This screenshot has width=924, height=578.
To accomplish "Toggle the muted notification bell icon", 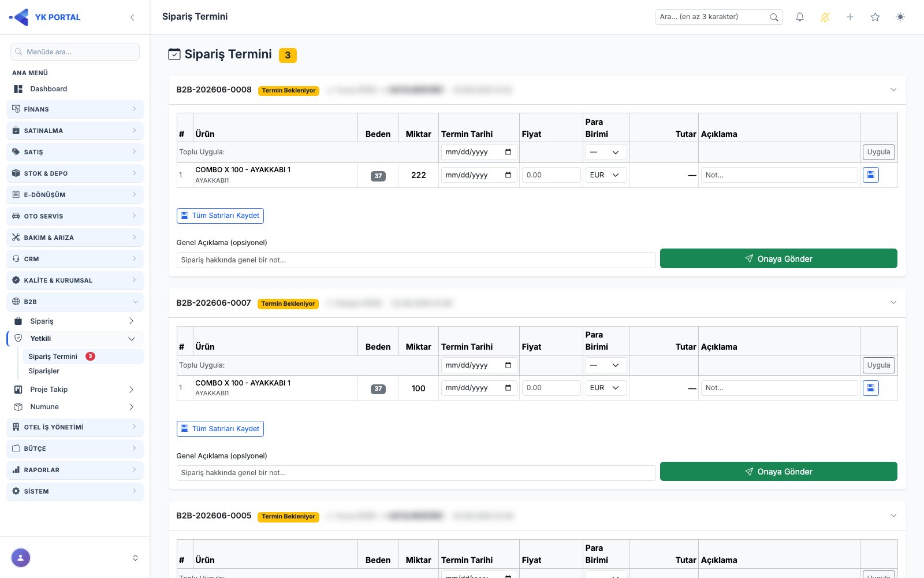I will (x=825, y=17).
